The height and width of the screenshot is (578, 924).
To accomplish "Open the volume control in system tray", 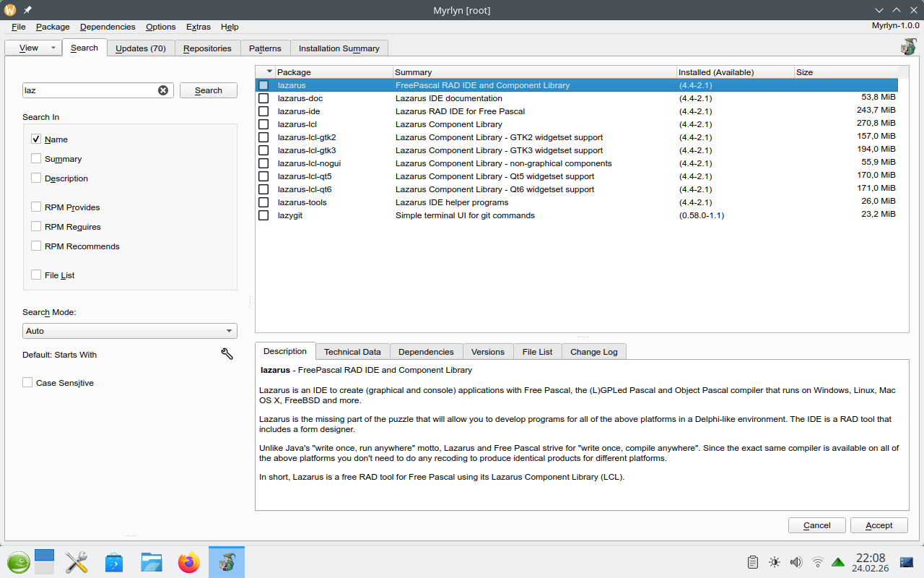I will click(796, 561).
